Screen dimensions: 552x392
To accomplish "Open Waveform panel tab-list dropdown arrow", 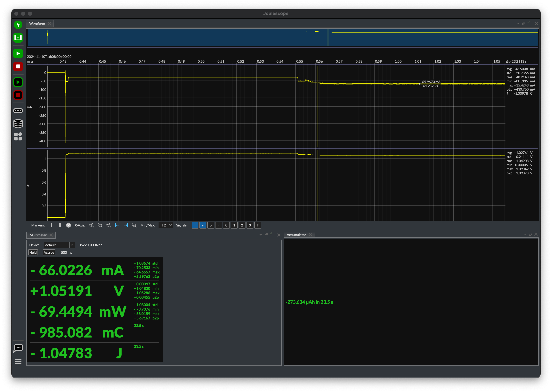I will (x=518, y=24).
